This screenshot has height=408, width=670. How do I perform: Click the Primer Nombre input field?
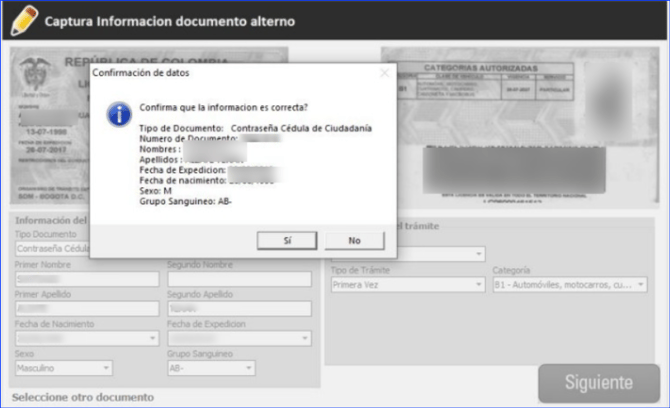coord(87,279)
